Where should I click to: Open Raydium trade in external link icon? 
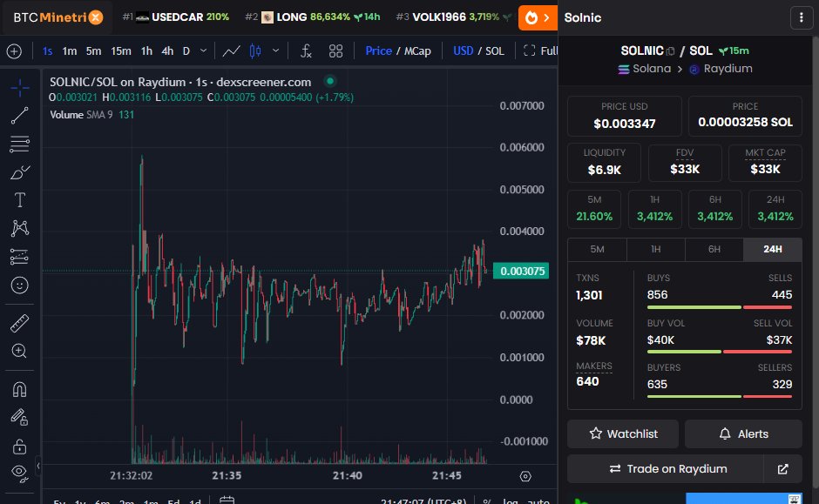(x=782, y=469)
